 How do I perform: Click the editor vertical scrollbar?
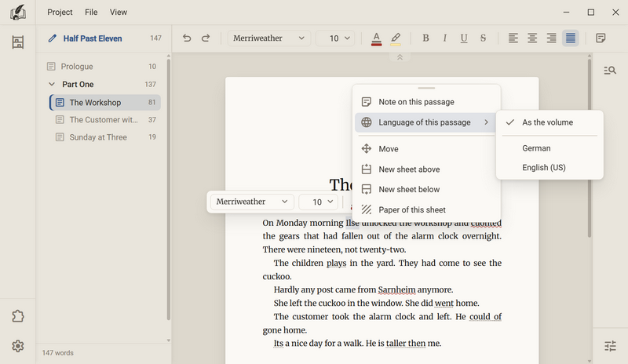click(x=590, y=148)
